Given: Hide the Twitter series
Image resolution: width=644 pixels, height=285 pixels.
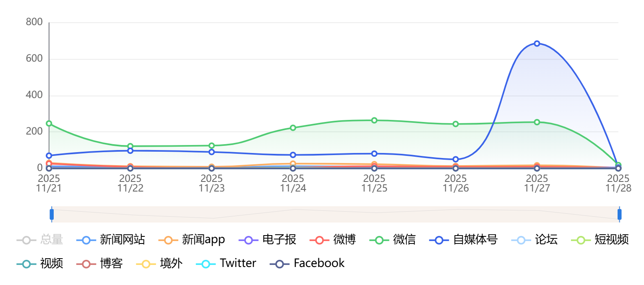Looking at the screenshot, I should pyautogui.click(x=226, y=264).
